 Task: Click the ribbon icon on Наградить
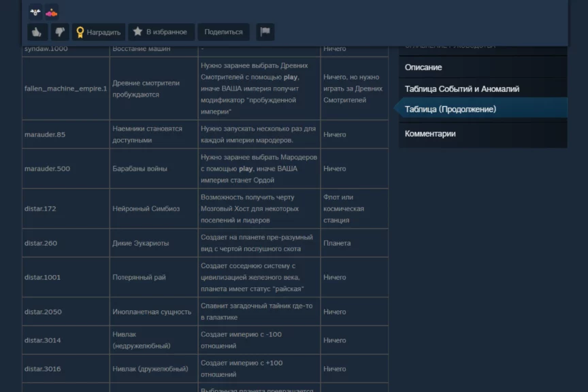80,32
